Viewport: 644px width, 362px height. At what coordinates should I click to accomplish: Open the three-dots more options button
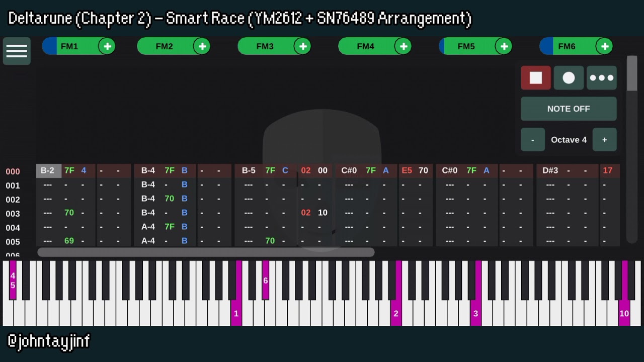click(602, 78)
